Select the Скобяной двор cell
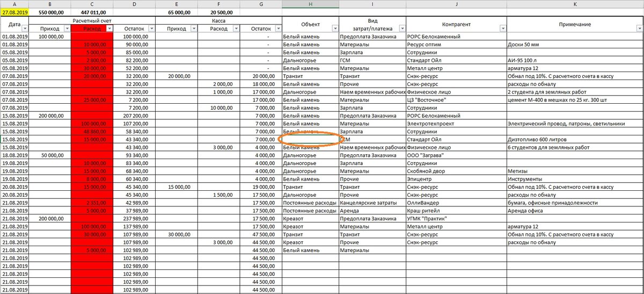This screenshot has width=644, height=294. (456, 171)
